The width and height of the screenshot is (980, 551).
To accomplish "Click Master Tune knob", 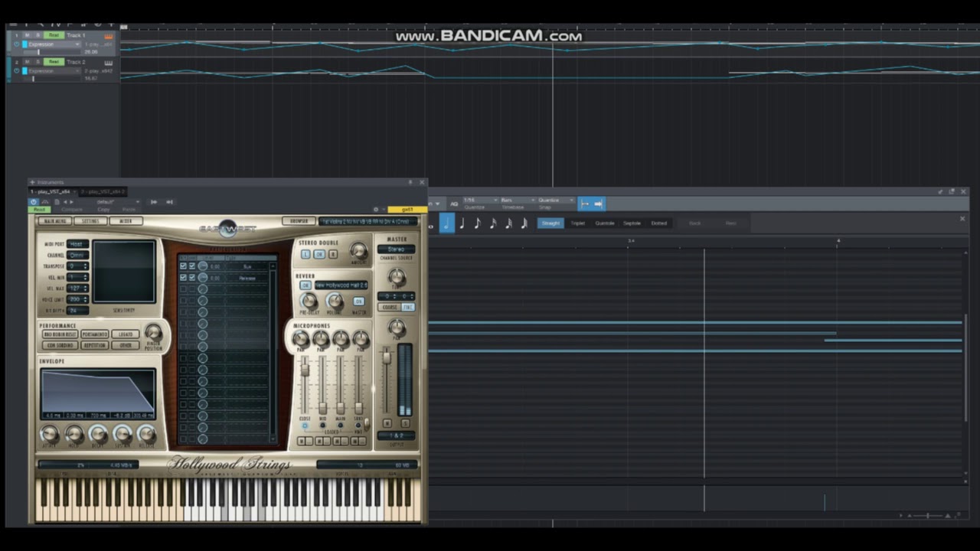I will click(397, 277).
